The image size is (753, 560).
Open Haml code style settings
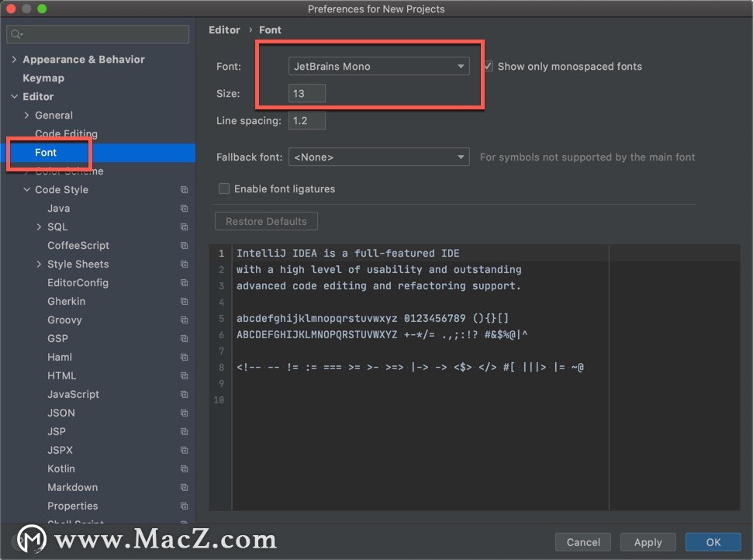pyautogui.click(x=60, y=358)
